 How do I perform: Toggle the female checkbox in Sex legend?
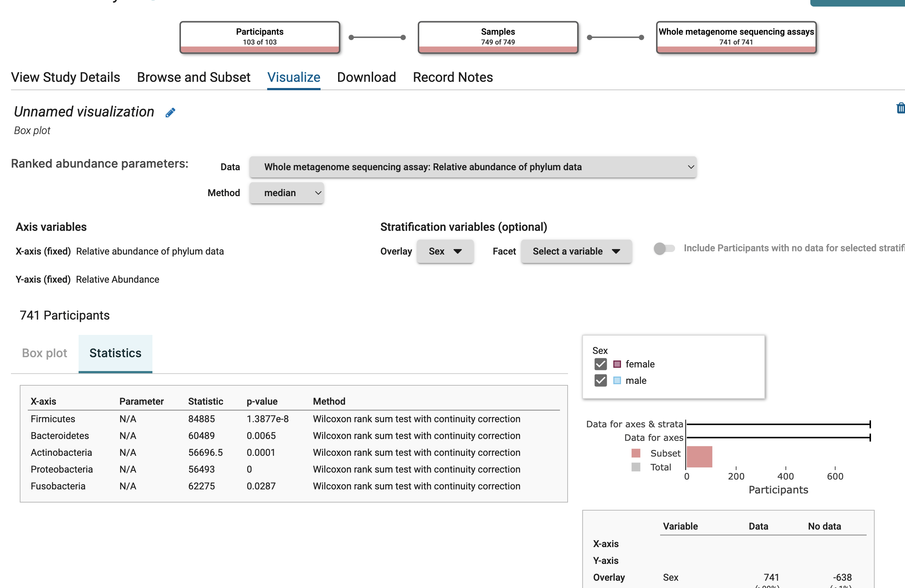click(x=601, y=364)
